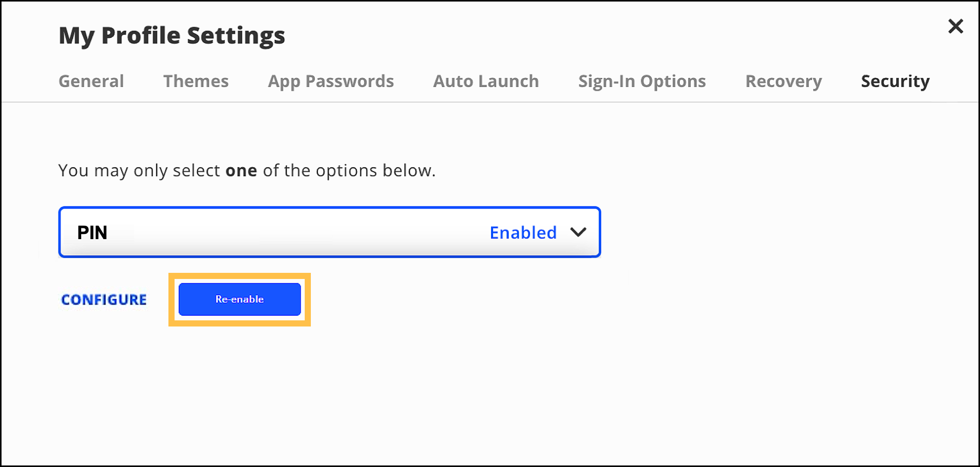
Task: Open the Sign-In Options tab
Action: point(642,81)
